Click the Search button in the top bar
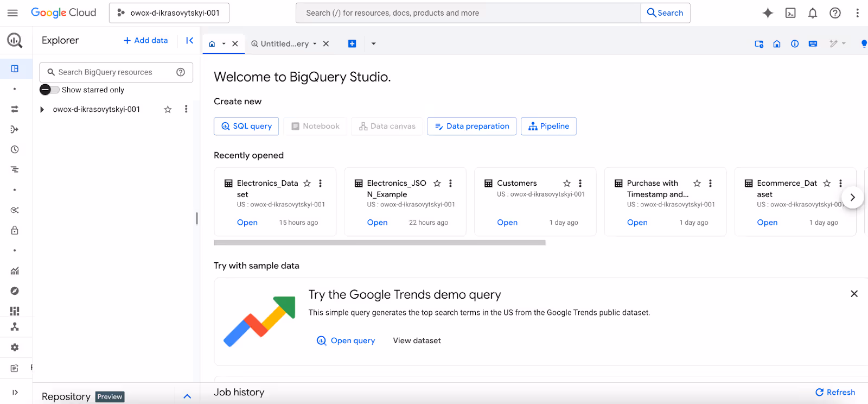Viewport: 868px width, 404px height. tap(665, 13)
